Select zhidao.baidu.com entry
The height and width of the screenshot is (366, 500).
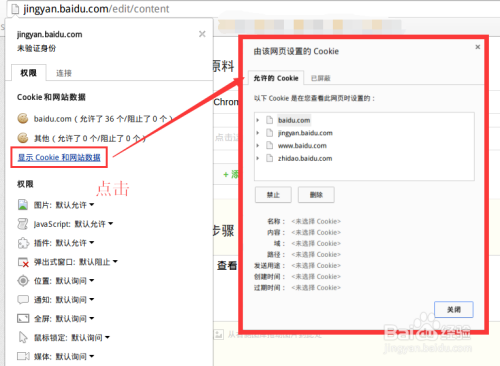(305, 158)
